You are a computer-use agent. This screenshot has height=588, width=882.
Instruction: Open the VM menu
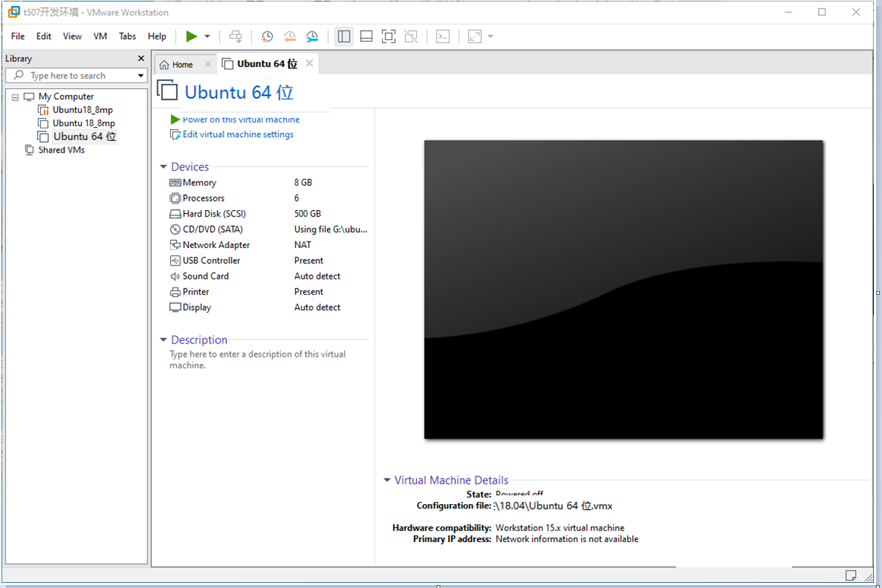pyautogui.click(x=100, y=36)
